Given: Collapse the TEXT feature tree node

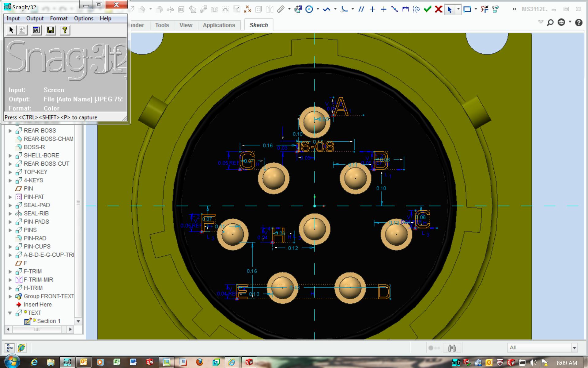Looking at the screenshot, I should [10, 313].
